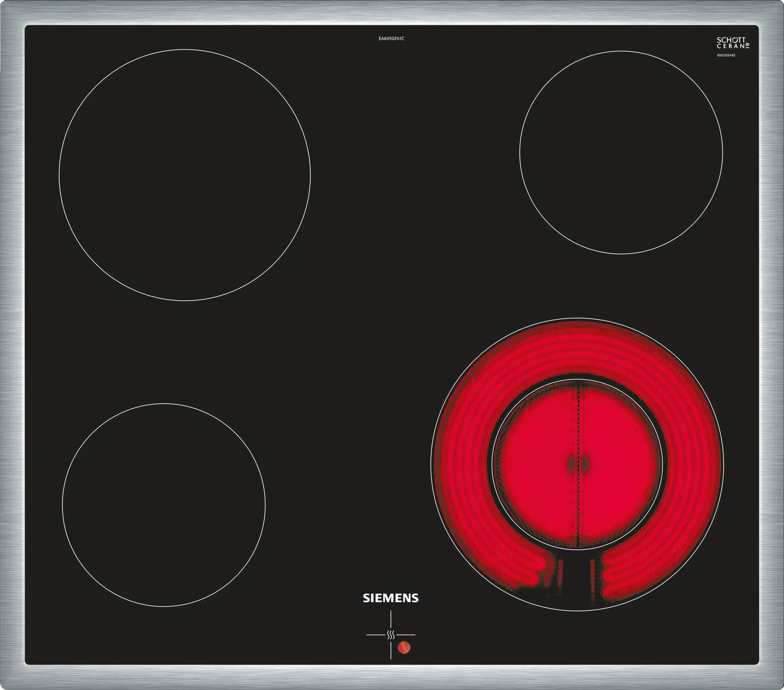
Task: Click the bottom stainless steel frame edge
Action: pos(391,678)
